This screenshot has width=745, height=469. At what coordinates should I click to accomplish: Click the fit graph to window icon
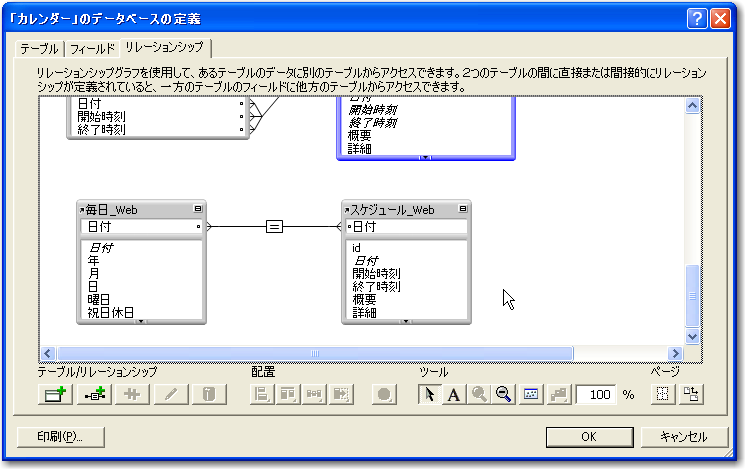point(530,394)
